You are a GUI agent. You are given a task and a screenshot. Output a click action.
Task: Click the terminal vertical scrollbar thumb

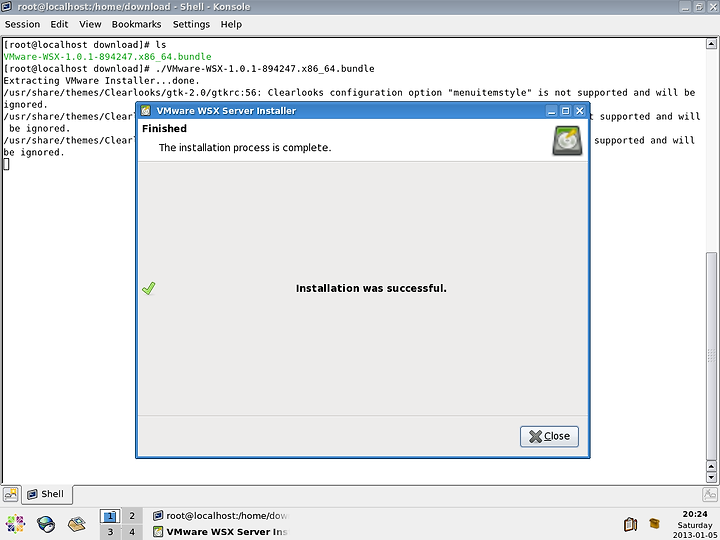pos(711,356)
